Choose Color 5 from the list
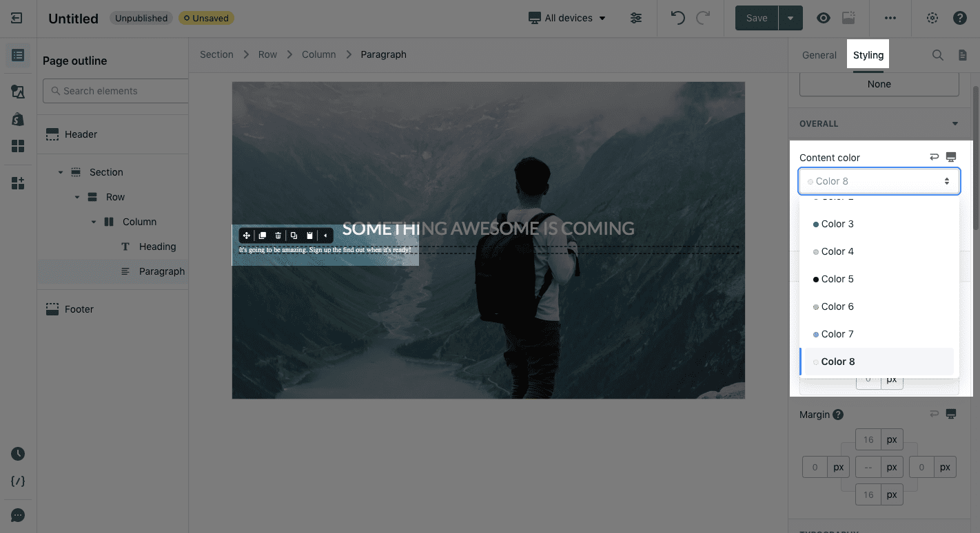980x533 pixels. click(x=879, y=279)
